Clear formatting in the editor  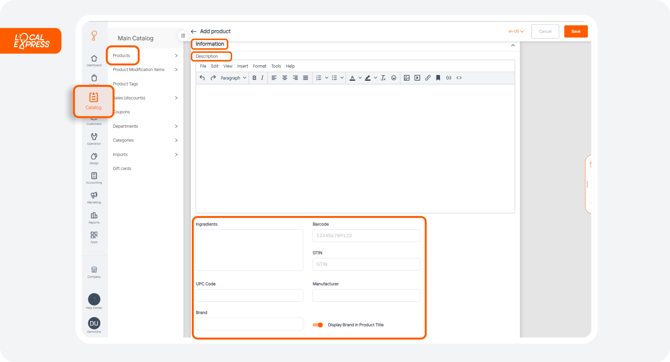tap(383, 78)
